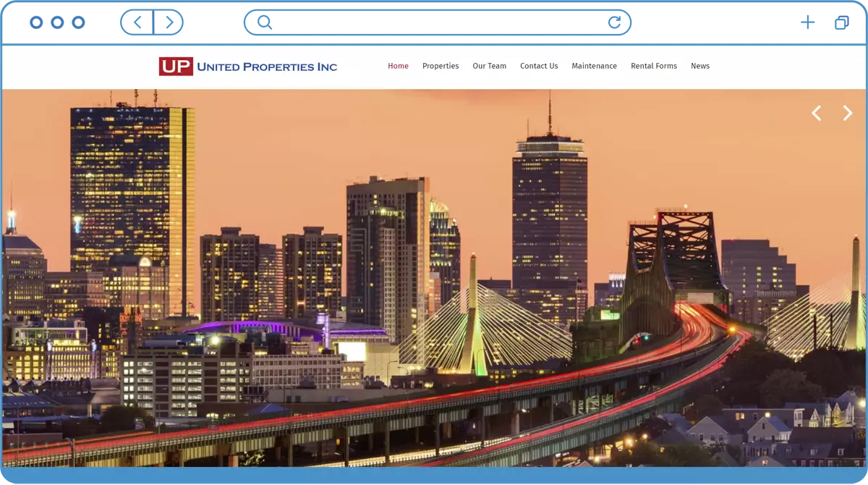Open the Our Team page
Screen dimensions: 868x485
489,66
